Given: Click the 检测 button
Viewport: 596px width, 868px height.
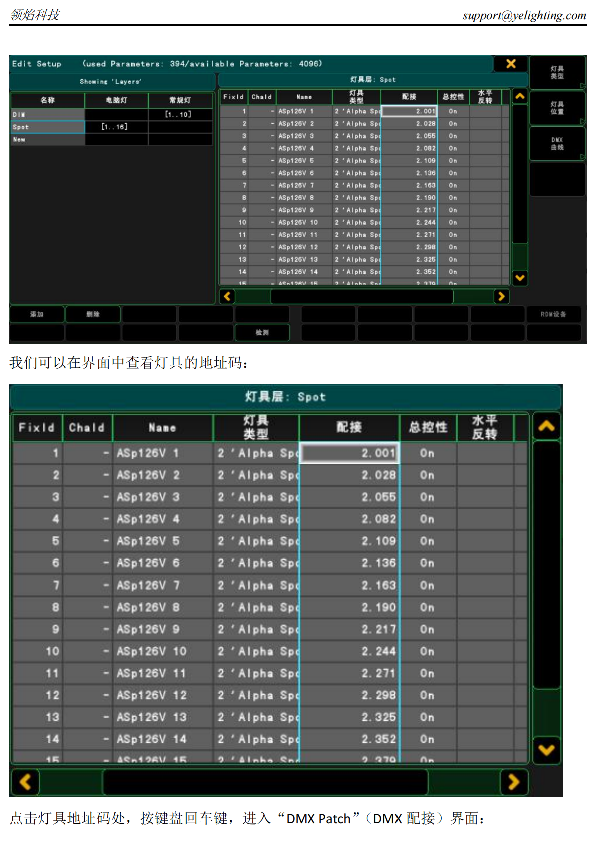Looking at the screenshot, I should point(262,333).
